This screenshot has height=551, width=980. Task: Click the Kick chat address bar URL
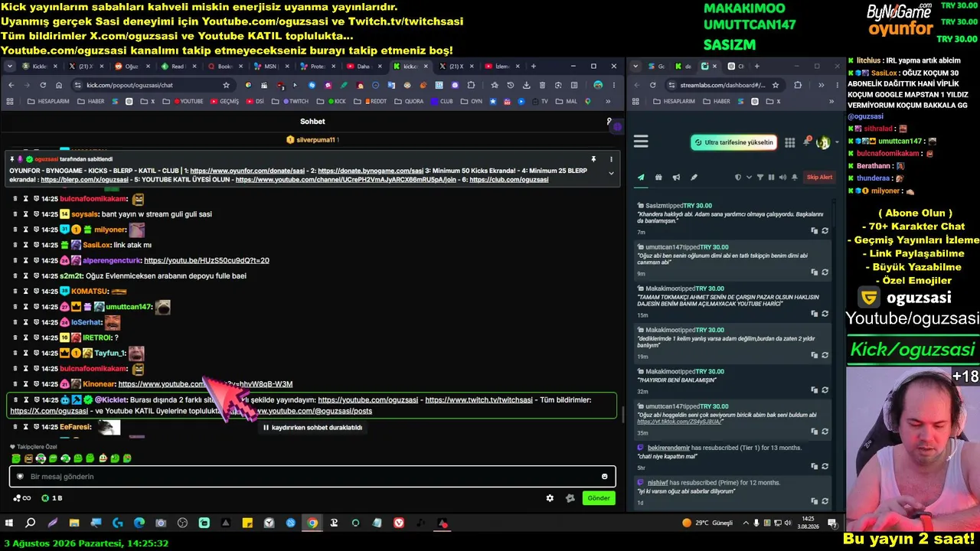tap(130, 85)
